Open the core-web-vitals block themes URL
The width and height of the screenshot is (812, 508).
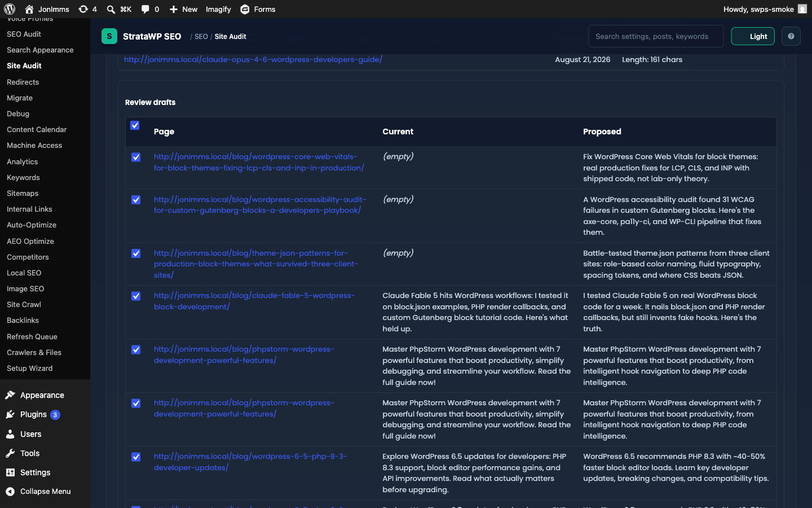259,162
